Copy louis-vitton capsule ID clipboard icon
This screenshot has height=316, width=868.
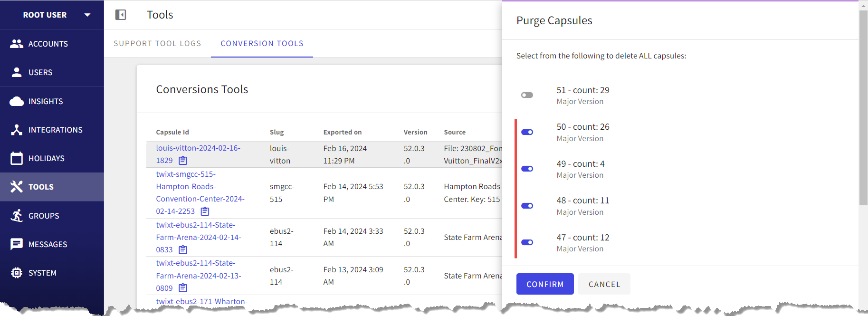pyautogui.click(x=183, y=161)
